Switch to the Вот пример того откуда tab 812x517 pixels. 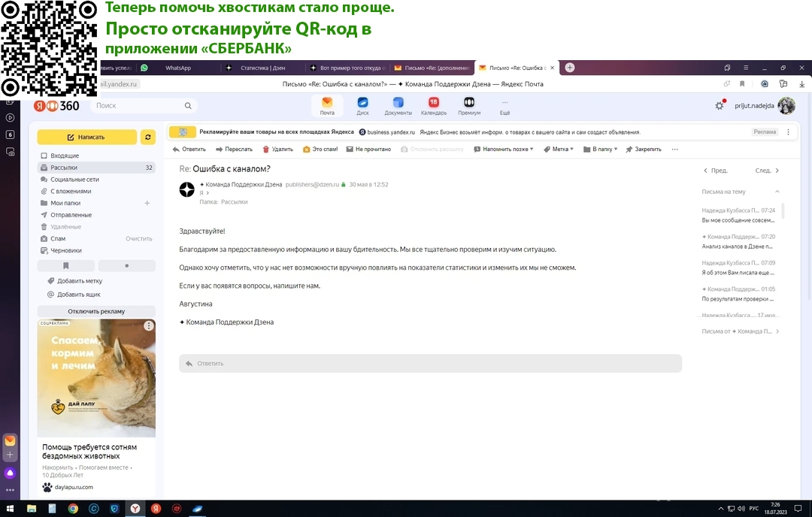347,68
